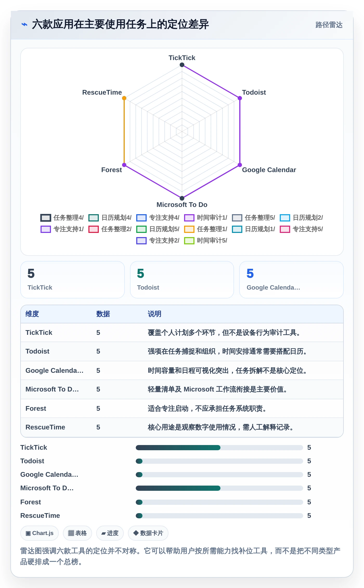Viewport: 364px width, 588px height.
Task: Toggle the 任务整理2/ legend item
Action: click(x=110, y=229)
